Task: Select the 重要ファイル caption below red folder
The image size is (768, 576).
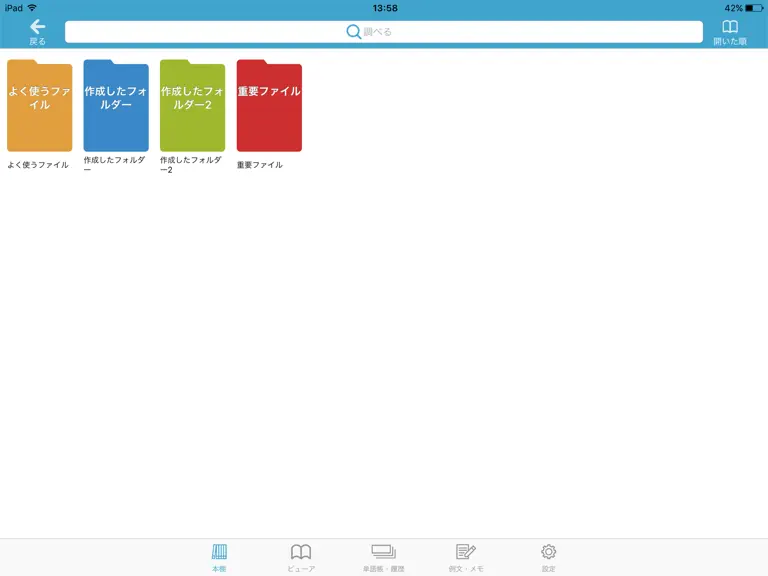Action: [x=260, y=165]
